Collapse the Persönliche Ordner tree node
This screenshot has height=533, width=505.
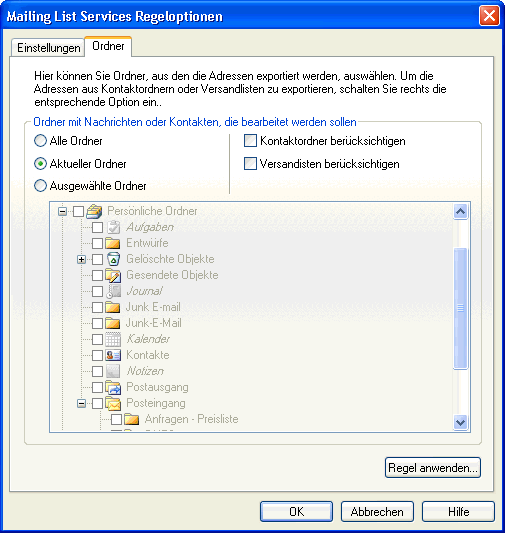tap(62, 211)
